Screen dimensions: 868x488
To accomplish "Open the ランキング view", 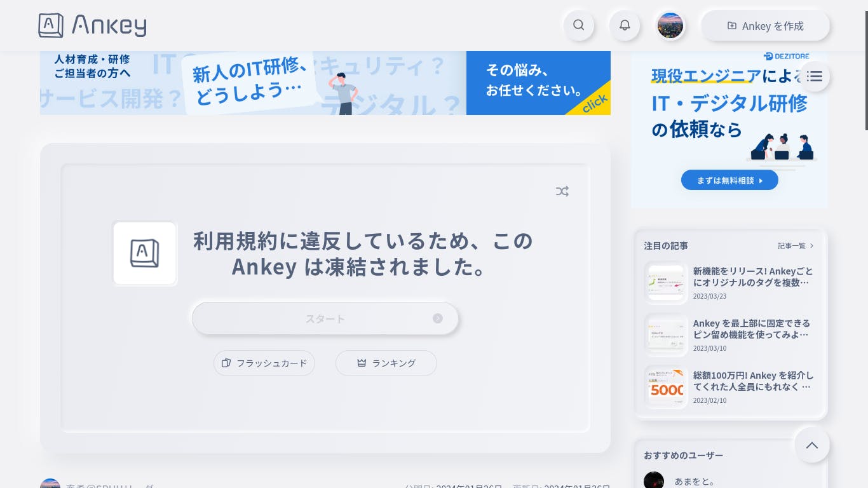I will pyautogui.click(x=386, y=363).
